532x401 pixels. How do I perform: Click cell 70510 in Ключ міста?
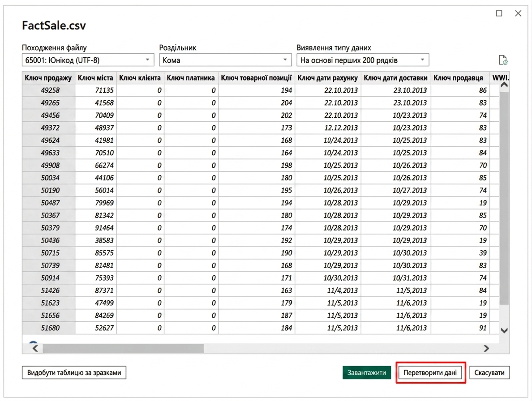coord(95,153)
